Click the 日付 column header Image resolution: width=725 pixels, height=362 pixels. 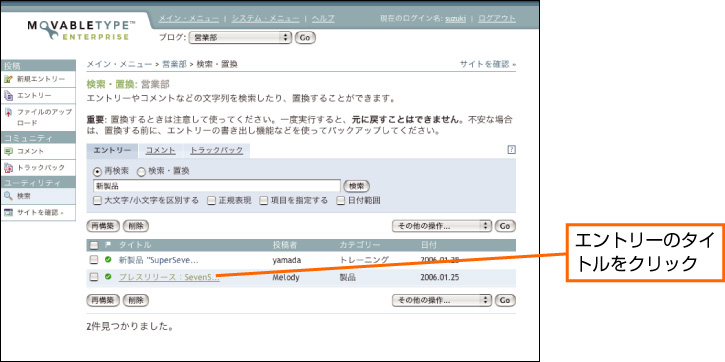click(429, 245)
